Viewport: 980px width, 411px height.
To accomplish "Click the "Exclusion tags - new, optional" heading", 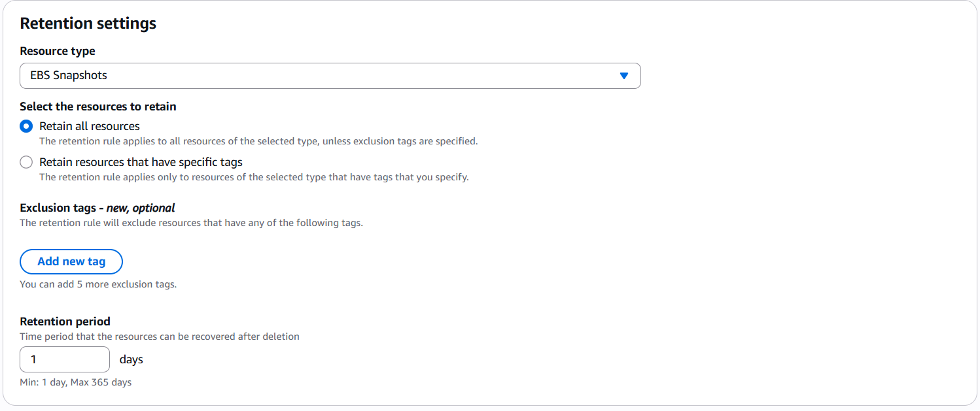I will tap(97, 208).
